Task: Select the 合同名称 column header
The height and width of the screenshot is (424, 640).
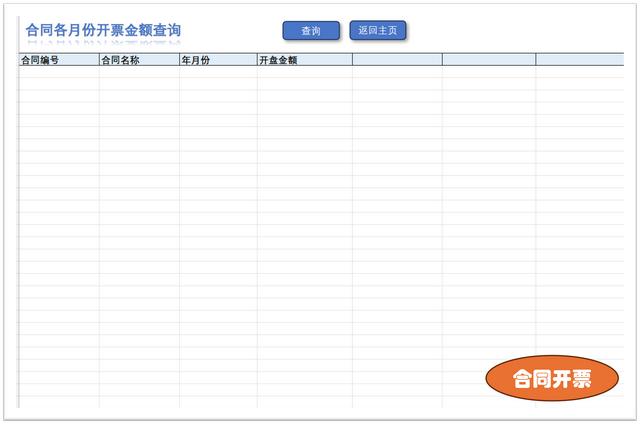Action: point(139,60)
